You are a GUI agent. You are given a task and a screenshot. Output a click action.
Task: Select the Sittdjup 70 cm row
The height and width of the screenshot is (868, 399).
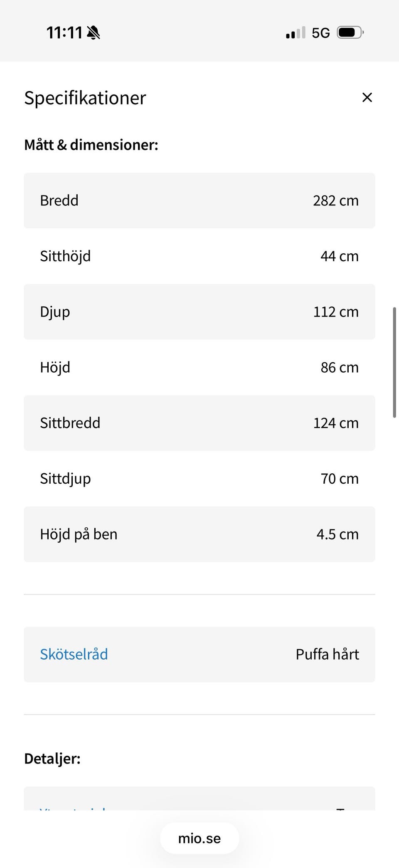199,479
